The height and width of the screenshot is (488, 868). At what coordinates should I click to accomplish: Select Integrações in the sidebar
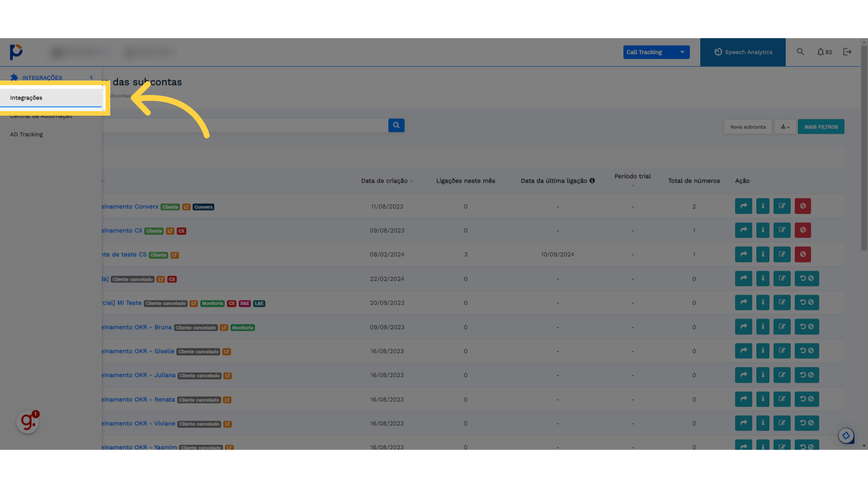click(x=26, y=98)
